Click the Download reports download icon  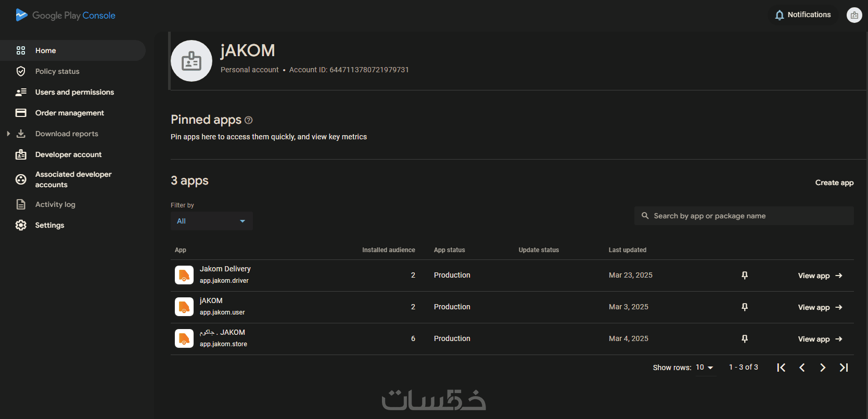pyautogui.click(x=21, y=134)
